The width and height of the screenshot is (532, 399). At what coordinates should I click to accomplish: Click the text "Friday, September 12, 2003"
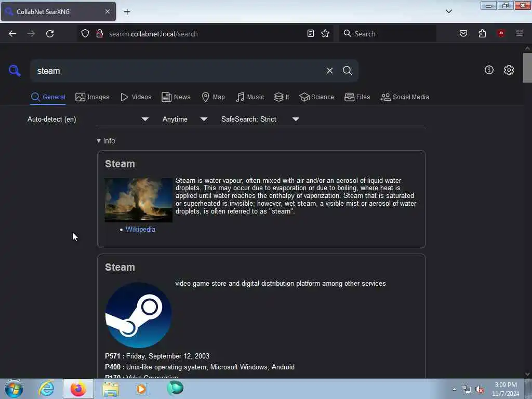[x=168, y=356]
